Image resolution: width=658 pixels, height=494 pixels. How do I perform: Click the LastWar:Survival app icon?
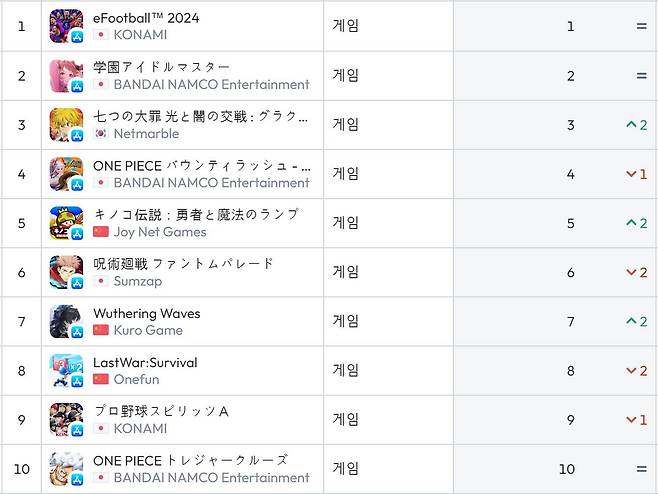tap(66, 370)
